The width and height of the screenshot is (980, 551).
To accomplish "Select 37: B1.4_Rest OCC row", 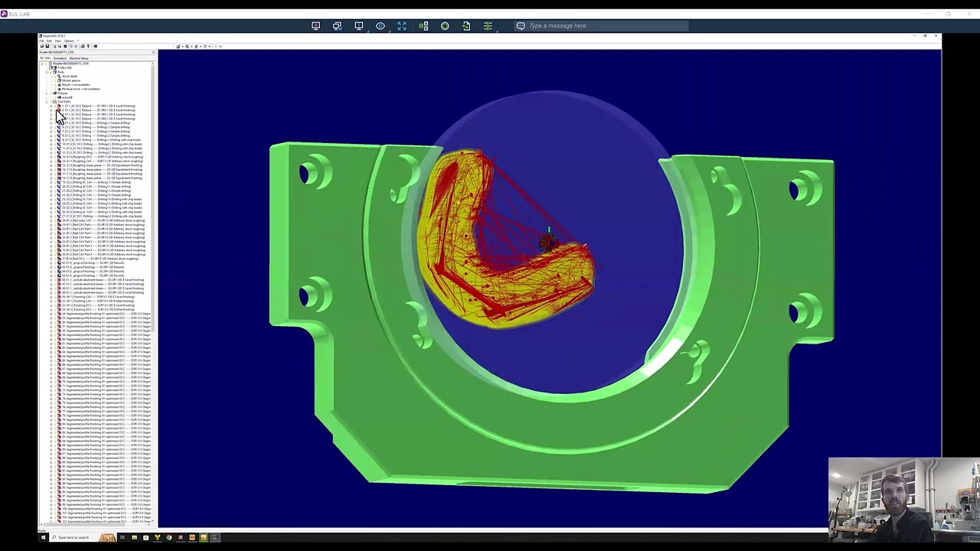I will (x=100, y=259).
